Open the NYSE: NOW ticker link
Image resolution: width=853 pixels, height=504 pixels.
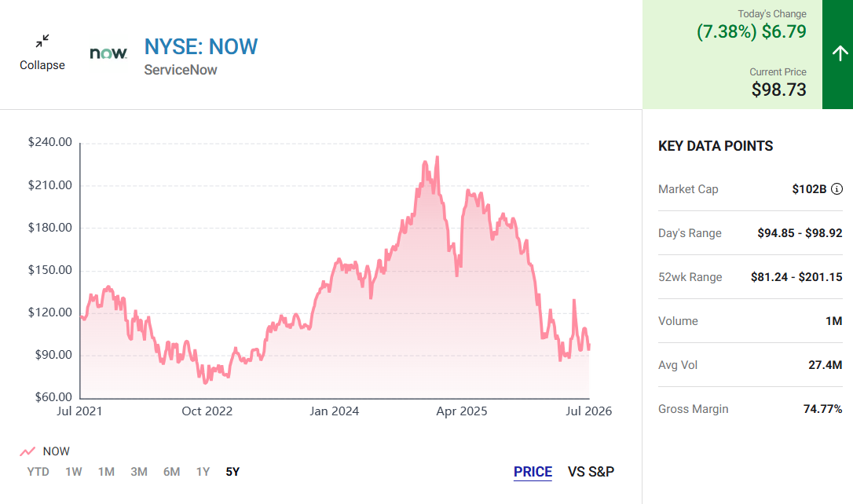tap(201, 47)
